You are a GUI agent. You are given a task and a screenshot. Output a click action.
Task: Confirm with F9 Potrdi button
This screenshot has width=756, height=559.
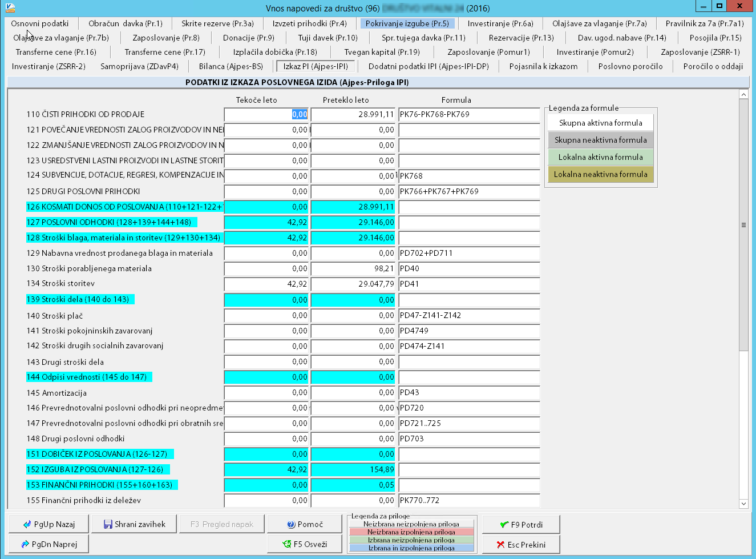pyautogui.click(x=521, y=525)
